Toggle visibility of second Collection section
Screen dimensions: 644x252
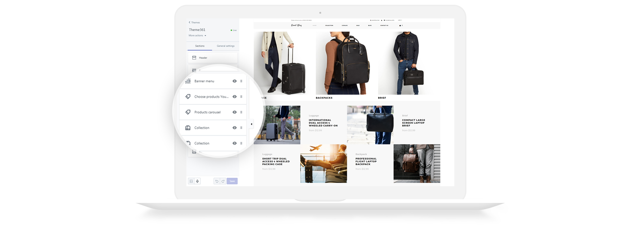[234, 143]
